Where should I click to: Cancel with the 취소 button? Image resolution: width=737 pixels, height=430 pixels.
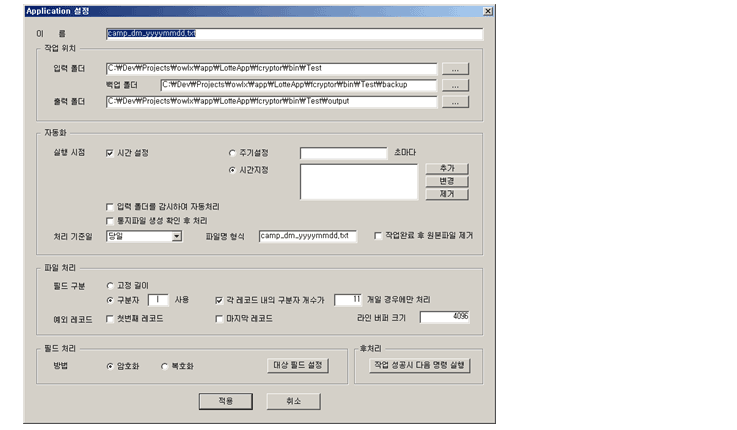(x=294, y=400)
